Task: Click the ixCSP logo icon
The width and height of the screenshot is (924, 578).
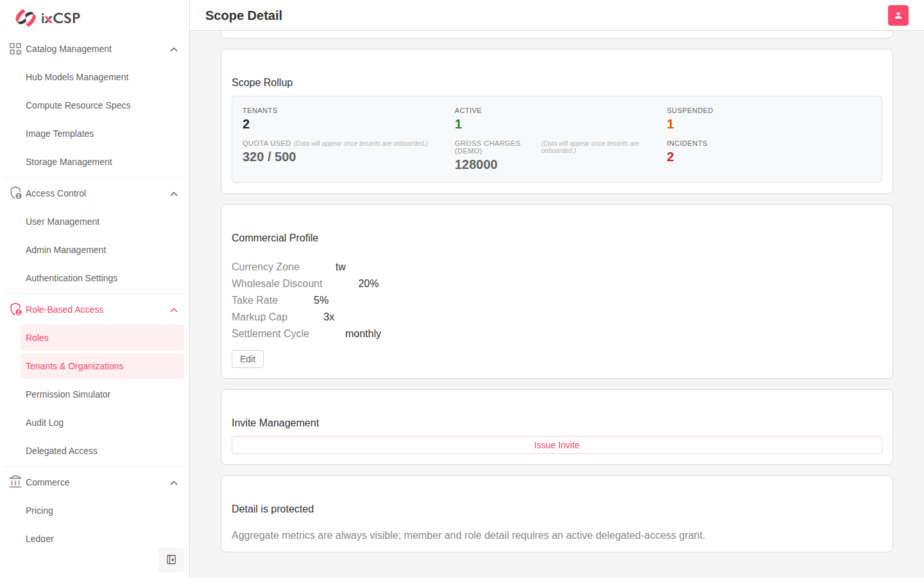Action: click(26, 18)
